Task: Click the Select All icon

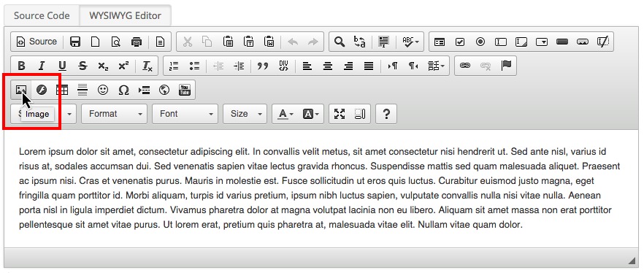Action: (x=383, y=42)
